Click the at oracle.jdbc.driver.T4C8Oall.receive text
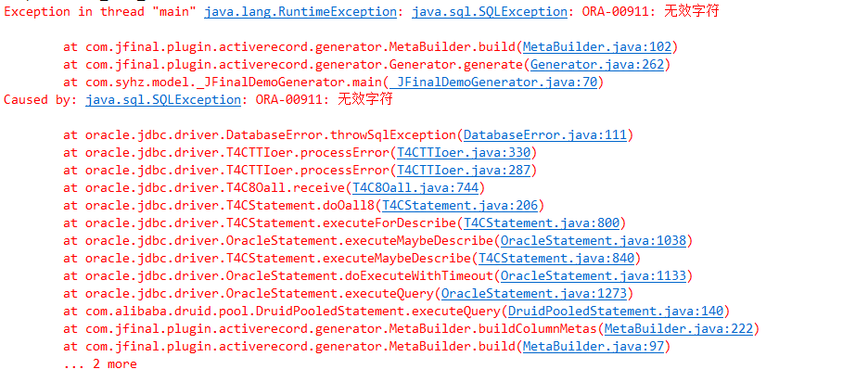 pyautogui.click(x=204, y=188)
